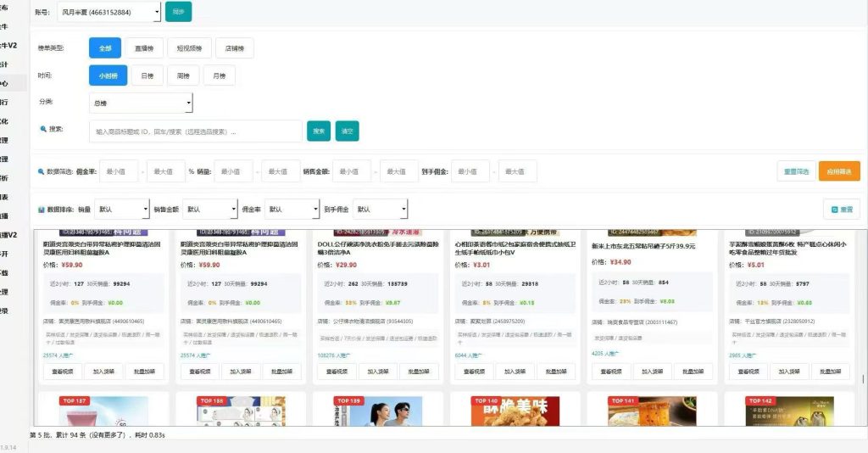The image size is (868, 453).
Task: Click the orange 应用筛选 button
Action: [839, 171]
